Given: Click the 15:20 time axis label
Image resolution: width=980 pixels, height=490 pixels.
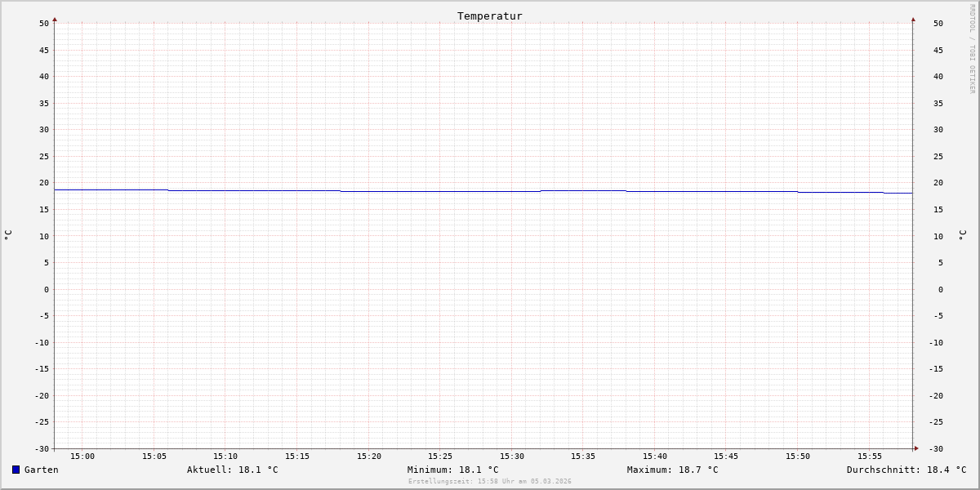Looking at the screenshot, I should point(369,456).
